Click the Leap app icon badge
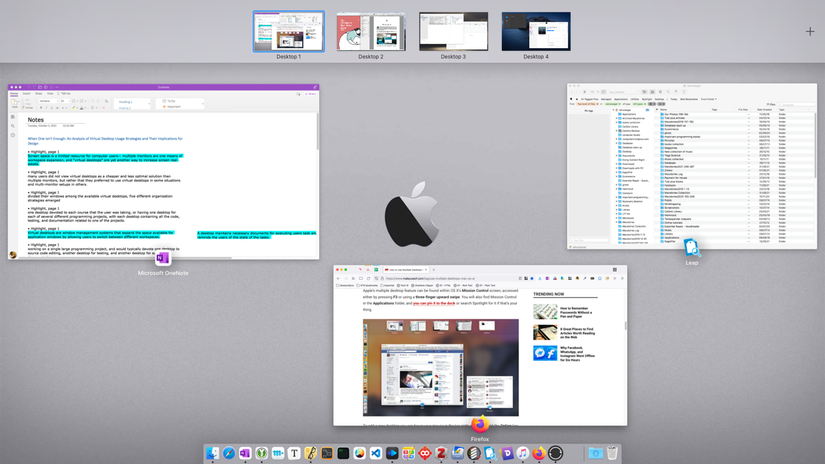Image resolution: width=825 pixels, height=464 pixels. pos(691,247)
